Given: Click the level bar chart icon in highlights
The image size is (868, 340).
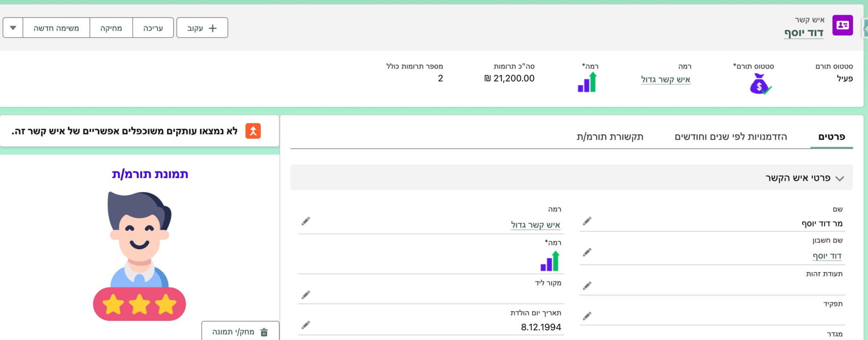Looking at the screenshot, I should 587,82.
